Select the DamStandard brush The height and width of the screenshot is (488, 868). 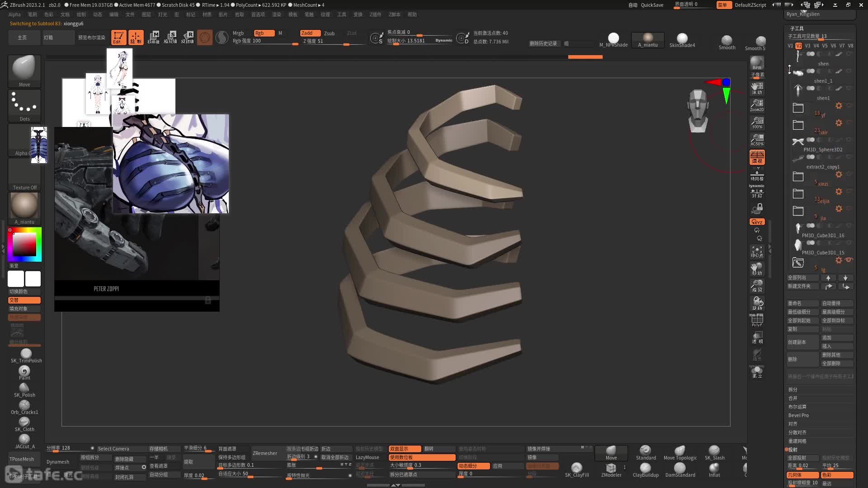680,470
